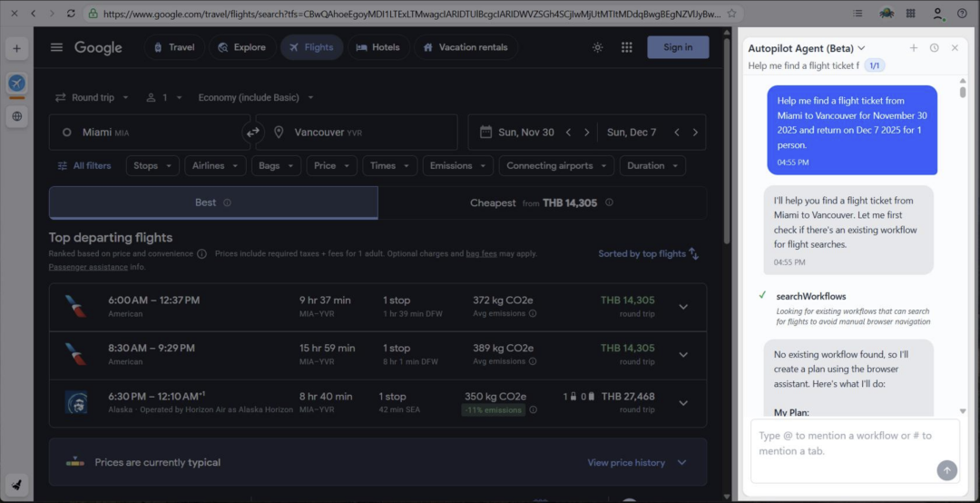Open the Connecting airports filter
The height and width of the screenshot is (503, 980).
[x=556, y=166]
